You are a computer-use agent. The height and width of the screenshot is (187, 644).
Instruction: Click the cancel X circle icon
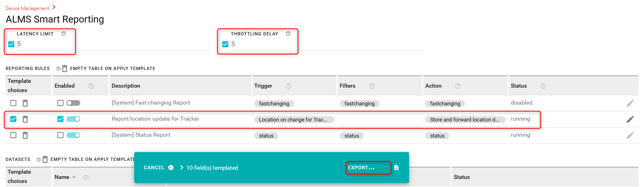click(x=171, y=168)
